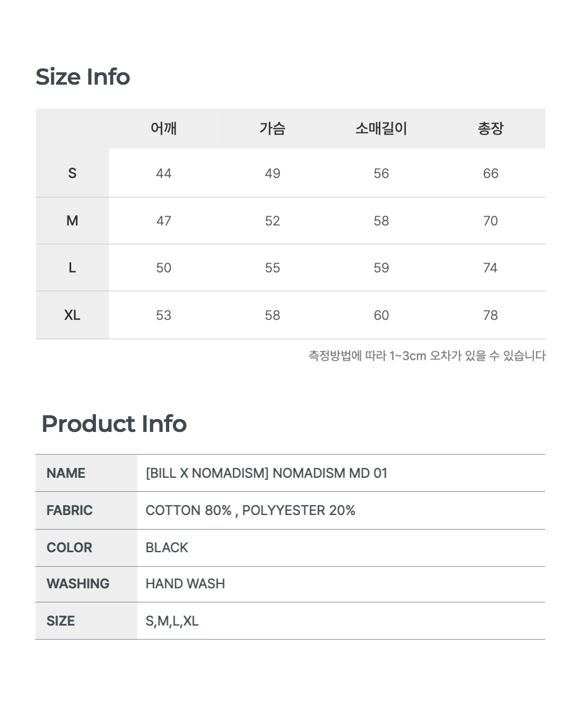This screenshot has height=728, width=582.
Task: Click sleeve length 59 for size L
Action: point(381,268)
